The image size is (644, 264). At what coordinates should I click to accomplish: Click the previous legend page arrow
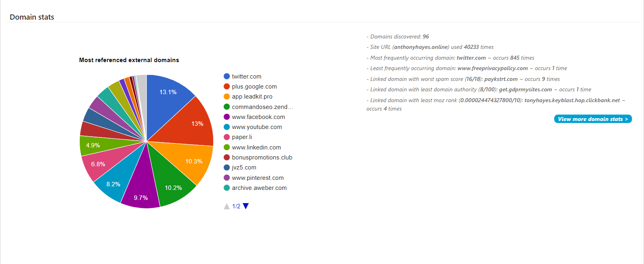point(227,206)
